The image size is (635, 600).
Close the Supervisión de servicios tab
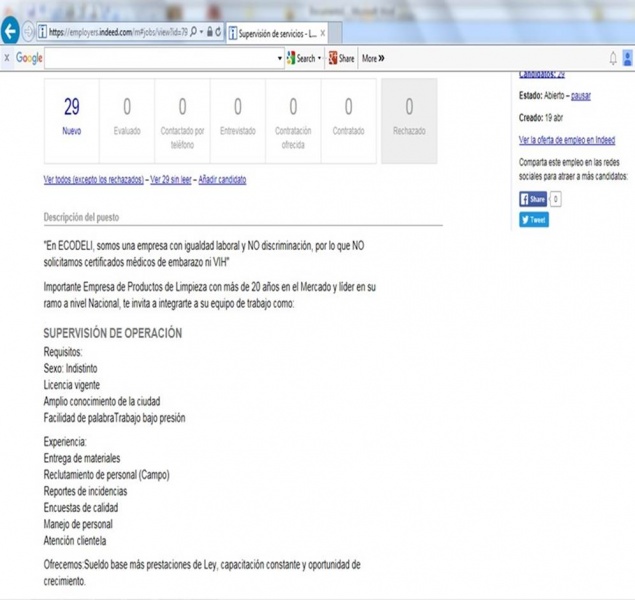tap(322, 33)
